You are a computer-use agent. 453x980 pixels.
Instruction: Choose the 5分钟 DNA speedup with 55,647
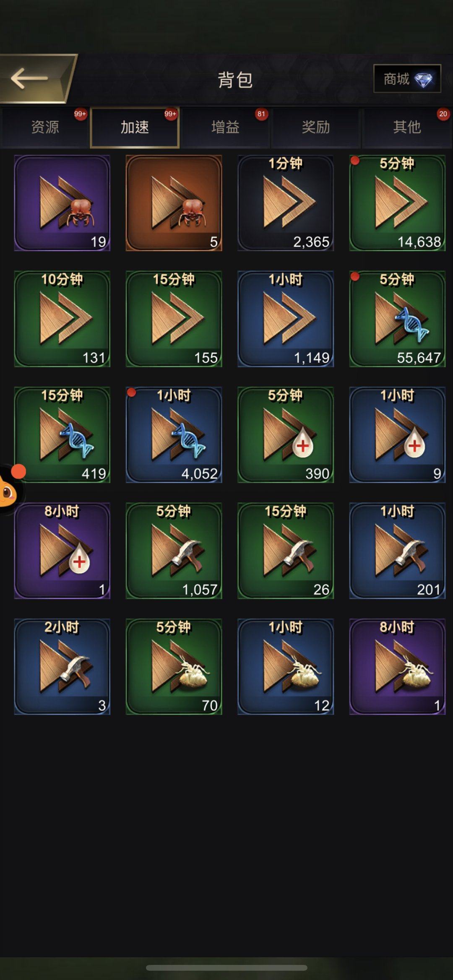click(x=397, y=319)
